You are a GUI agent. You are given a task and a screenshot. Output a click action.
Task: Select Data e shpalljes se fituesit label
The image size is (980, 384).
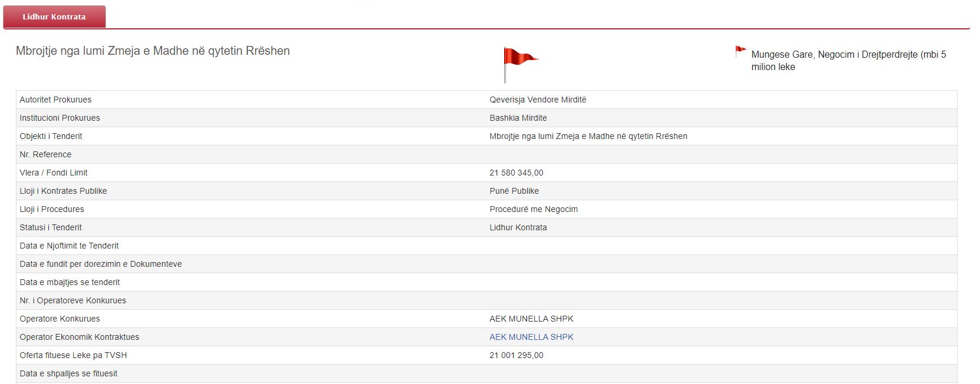click(68, 373)
